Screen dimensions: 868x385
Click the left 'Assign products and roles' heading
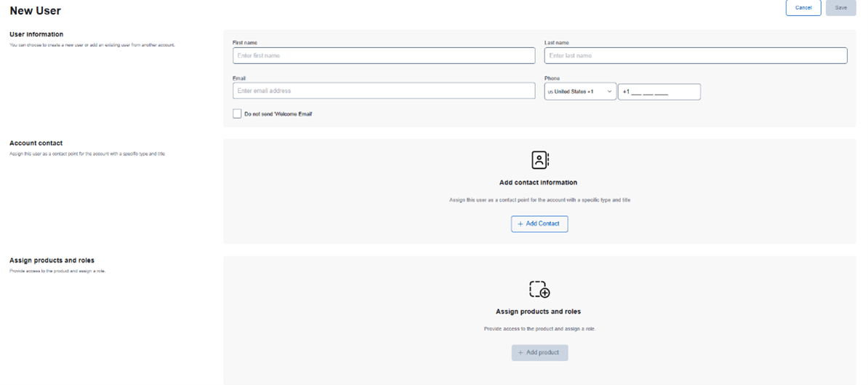(52, 261)
